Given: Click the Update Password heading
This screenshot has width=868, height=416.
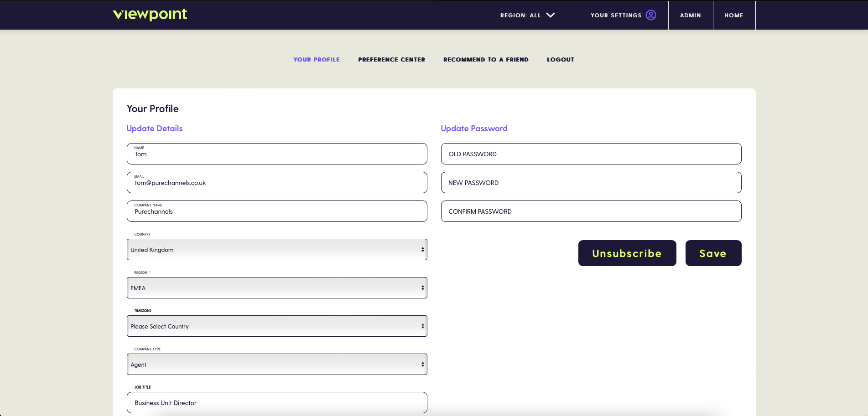Looking at the screenshot, I should click(474, 128).
